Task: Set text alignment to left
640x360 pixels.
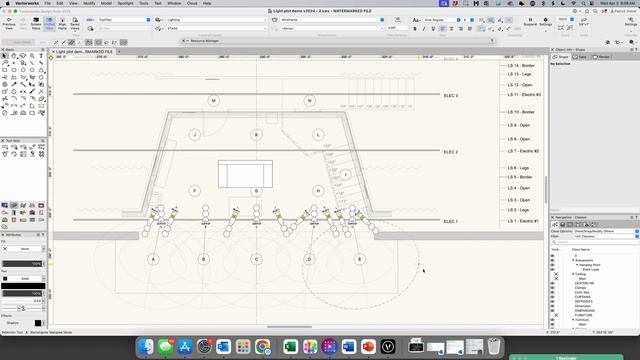Action: (442, 29)
